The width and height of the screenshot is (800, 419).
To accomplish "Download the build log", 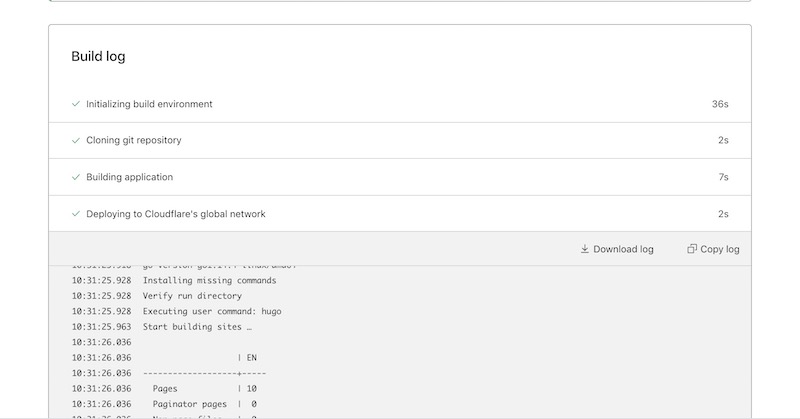I will [617, 249].
